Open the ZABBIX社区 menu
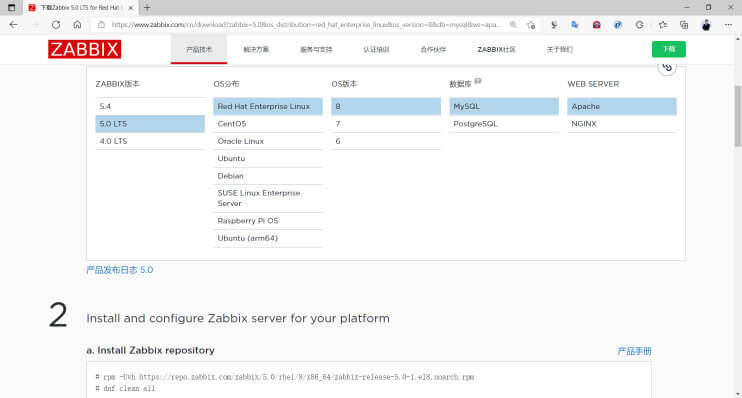The width and height of the screenshot is (742, 398). (x=496, y=49)
